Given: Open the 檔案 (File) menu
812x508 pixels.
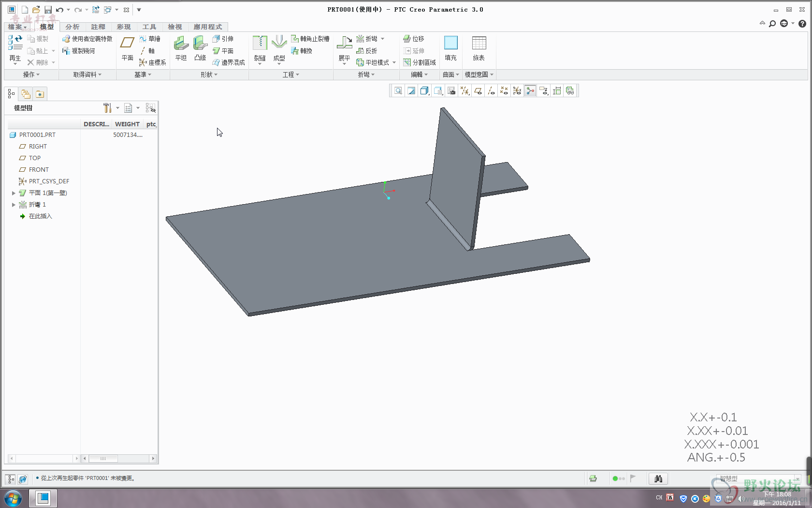Looking at the screenshot, I should [17, 27].
